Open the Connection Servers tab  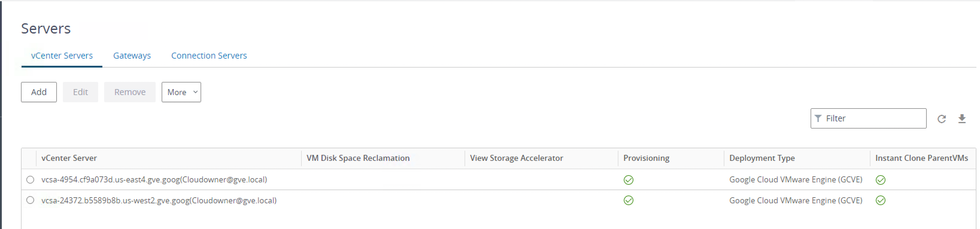coord(209,56)
